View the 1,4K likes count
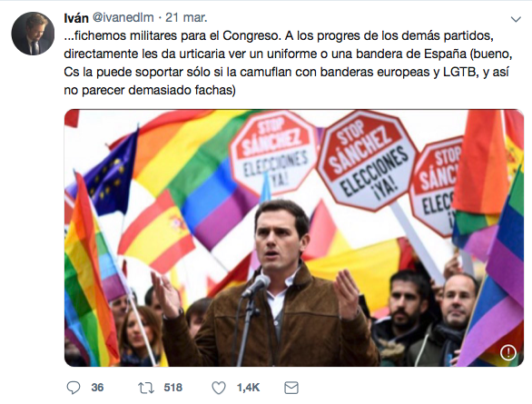The height and width of the screenshot is (404, 532). [249, 388]
